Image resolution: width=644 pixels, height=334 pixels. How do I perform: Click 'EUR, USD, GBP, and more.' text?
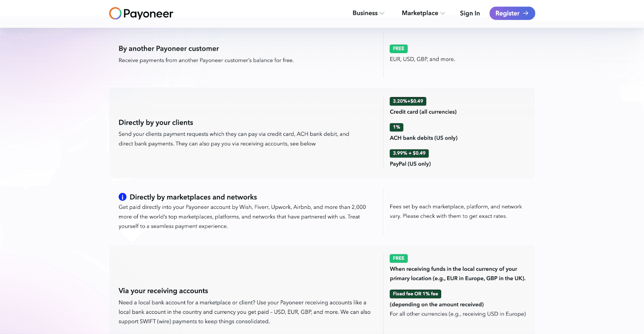point(422,59)
